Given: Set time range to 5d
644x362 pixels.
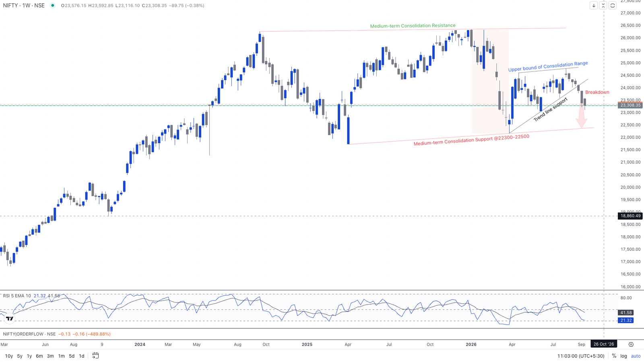Looking at the screenshot, I should [x=72, y=356].
